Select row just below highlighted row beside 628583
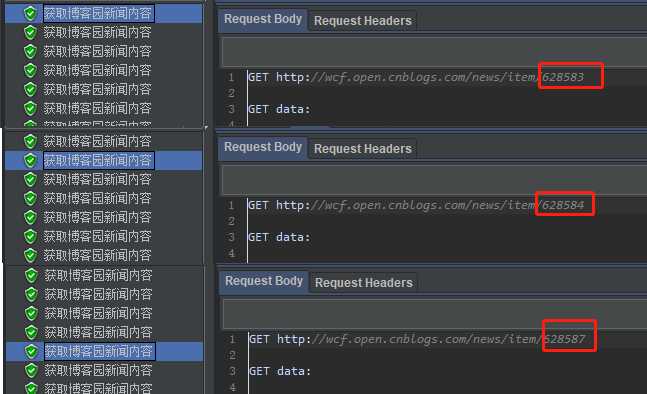The width and height of the screenshot is (647, 394). (103, 32)
